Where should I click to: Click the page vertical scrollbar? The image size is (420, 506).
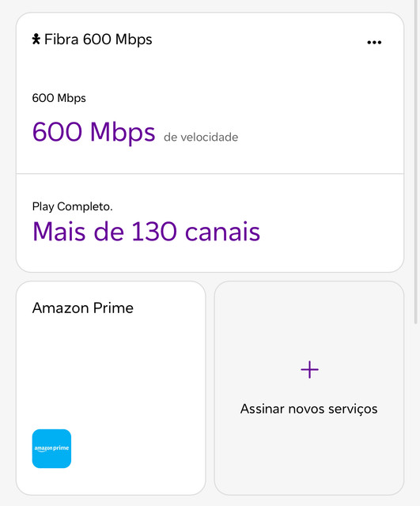tap(416, 161)
